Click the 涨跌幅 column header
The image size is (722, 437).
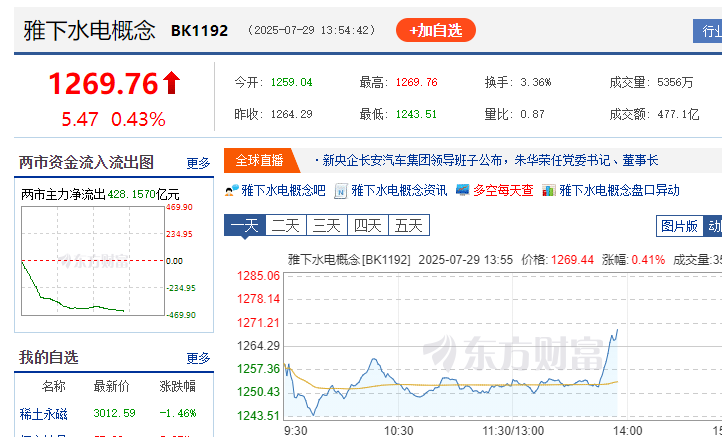point(178,386)
